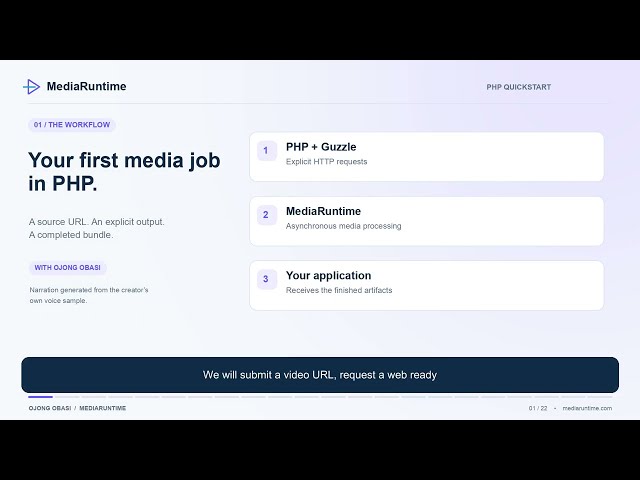The image size is (640, 480).
Task: Select the step 1 number badge
Action: pos(267,151)
